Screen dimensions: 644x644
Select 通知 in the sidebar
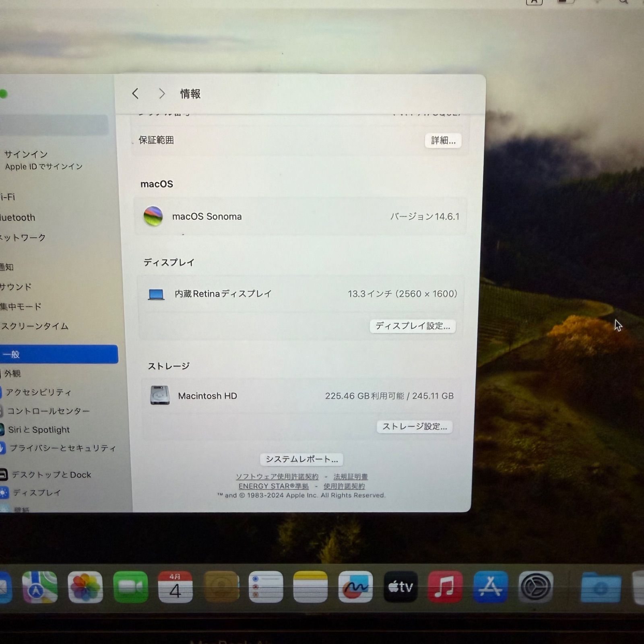pos(7,267)
